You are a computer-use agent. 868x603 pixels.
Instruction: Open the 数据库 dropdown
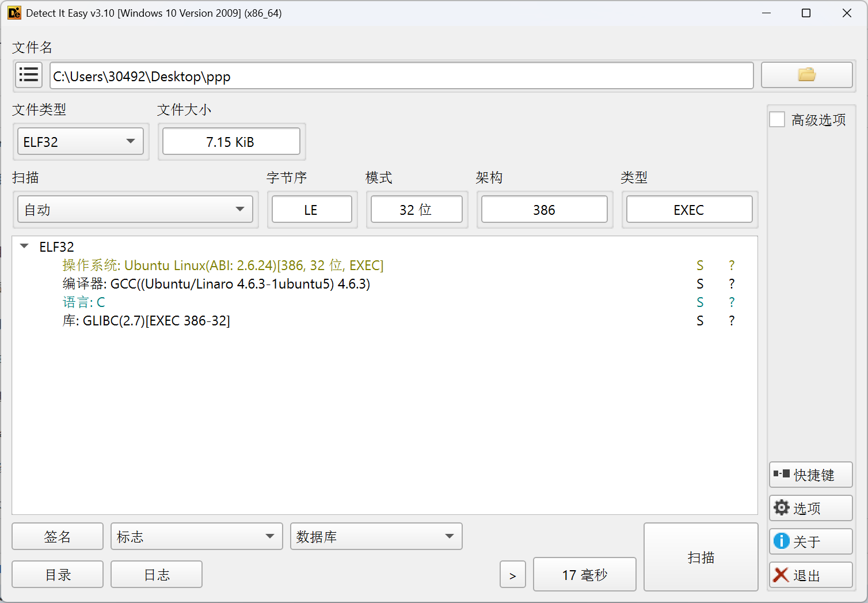tap(376, 536)
